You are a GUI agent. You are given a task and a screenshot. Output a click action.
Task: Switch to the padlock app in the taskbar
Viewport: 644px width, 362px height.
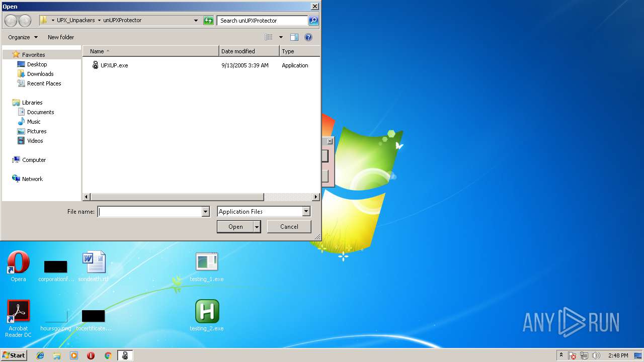pos(125,355)
